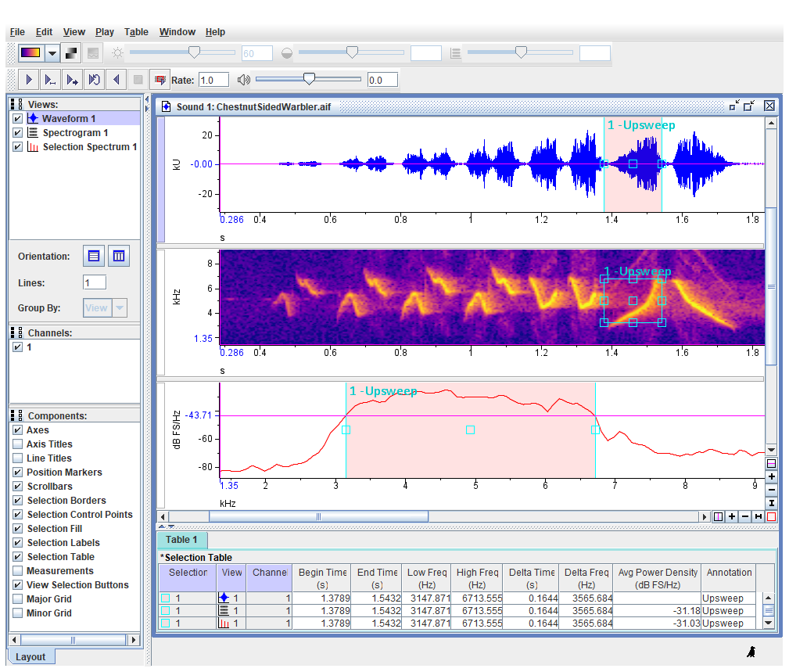This screenshot has width=789, height=672.
Task: Toggle the Spectrogram 1 view checkbox
Action: click(x=18, y=132)
